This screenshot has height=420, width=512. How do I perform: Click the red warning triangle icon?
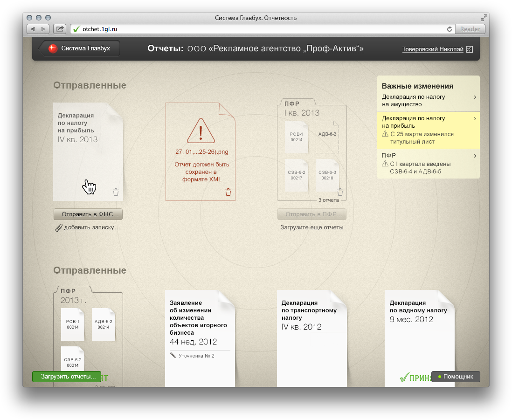pyautogui.click(x=201, y=131)
